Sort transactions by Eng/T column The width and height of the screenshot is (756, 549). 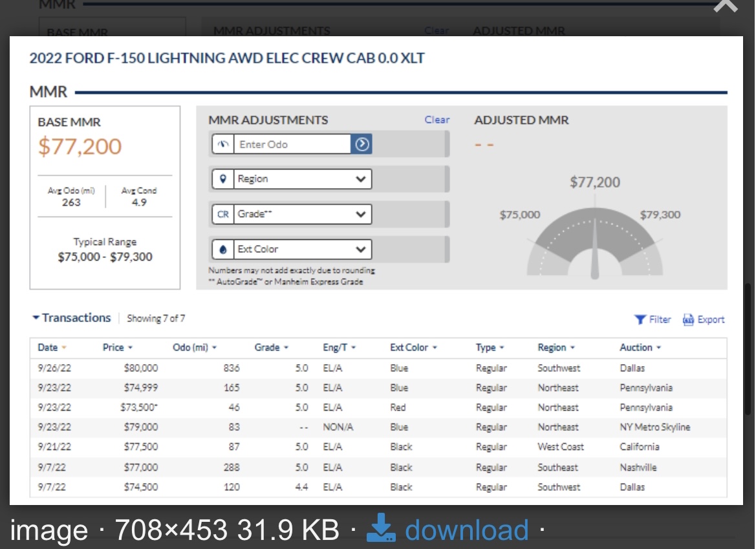[340, 347]
